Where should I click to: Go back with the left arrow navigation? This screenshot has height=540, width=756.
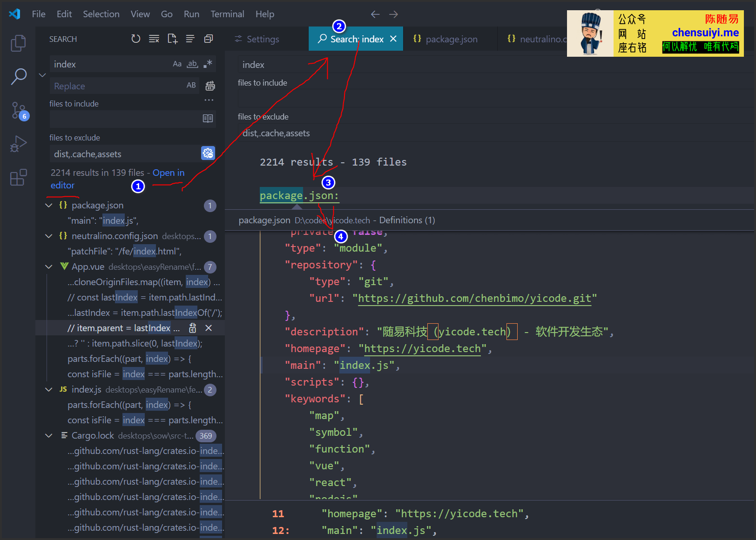375,14
